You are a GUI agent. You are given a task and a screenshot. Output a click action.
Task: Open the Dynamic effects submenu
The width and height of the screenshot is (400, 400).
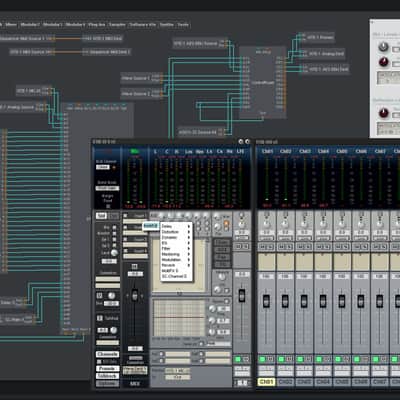(177, 237)
